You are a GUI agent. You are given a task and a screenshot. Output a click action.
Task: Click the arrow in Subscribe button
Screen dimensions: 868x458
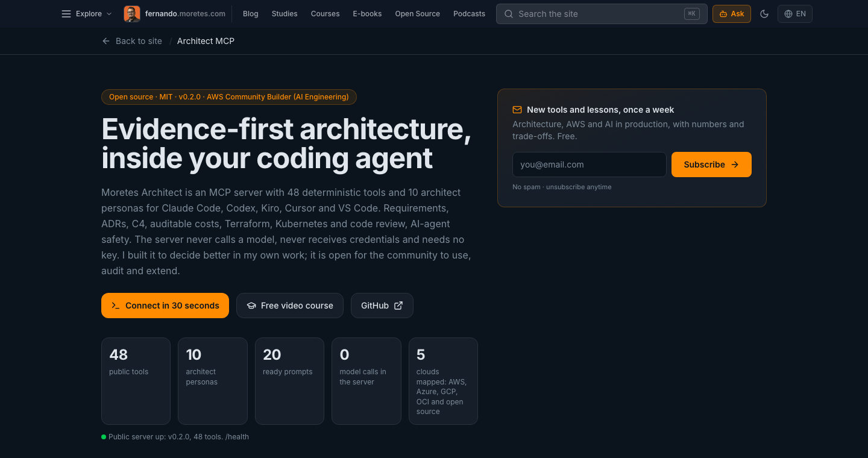point(735,165)
